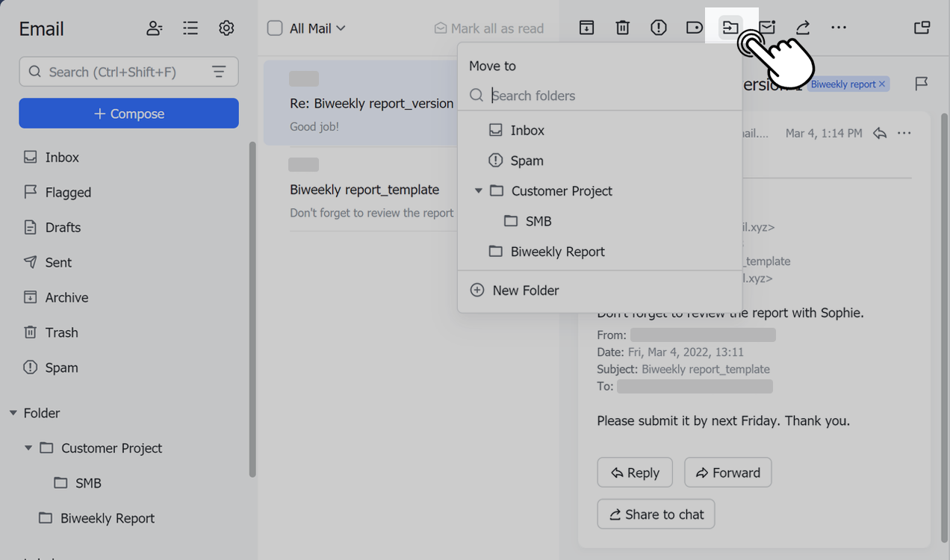The height and width of the screenshot is (560, 950).
Task: Click the Reply button
Action: point(635,473)
